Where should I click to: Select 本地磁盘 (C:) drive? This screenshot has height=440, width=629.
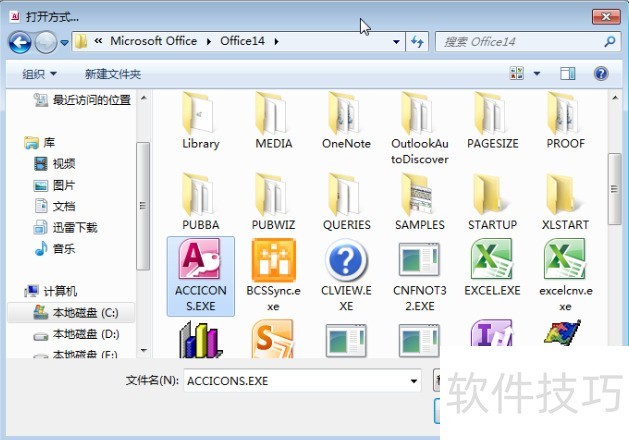tap(71, 313)
